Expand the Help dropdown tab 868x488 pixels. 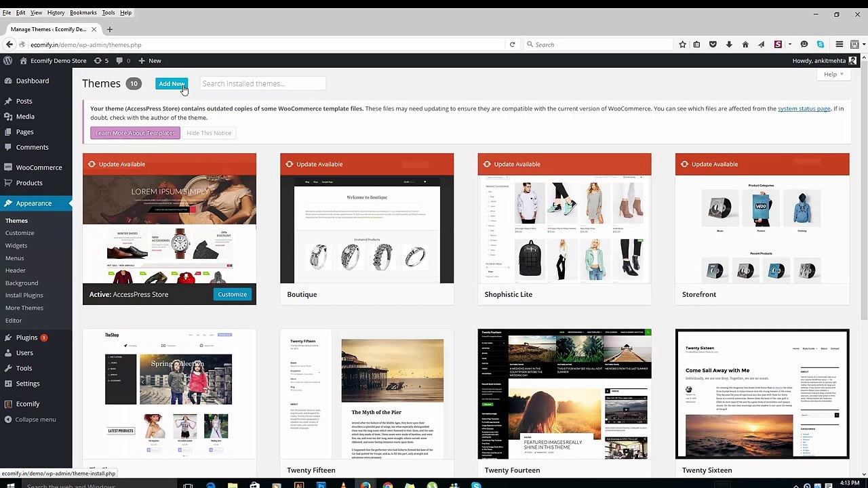pyautogui.click(x=833, y=75)
